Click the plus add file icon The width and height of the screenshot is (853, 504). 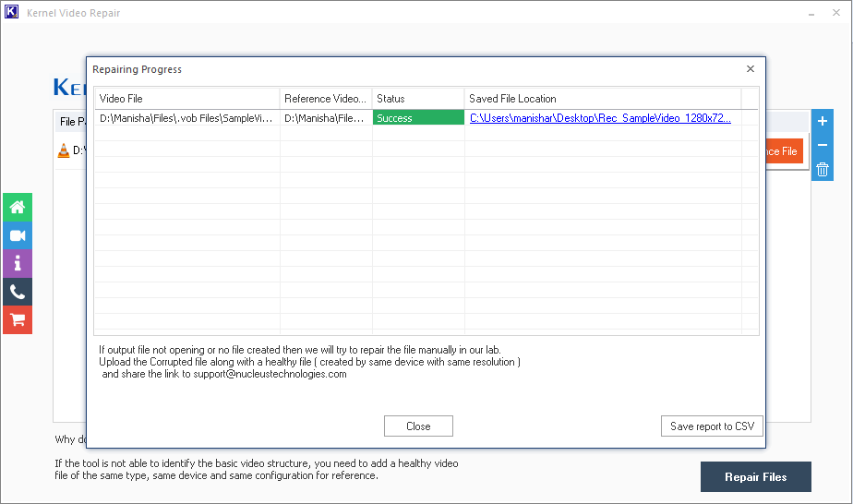pyautogui.click(x=823, y=121)
